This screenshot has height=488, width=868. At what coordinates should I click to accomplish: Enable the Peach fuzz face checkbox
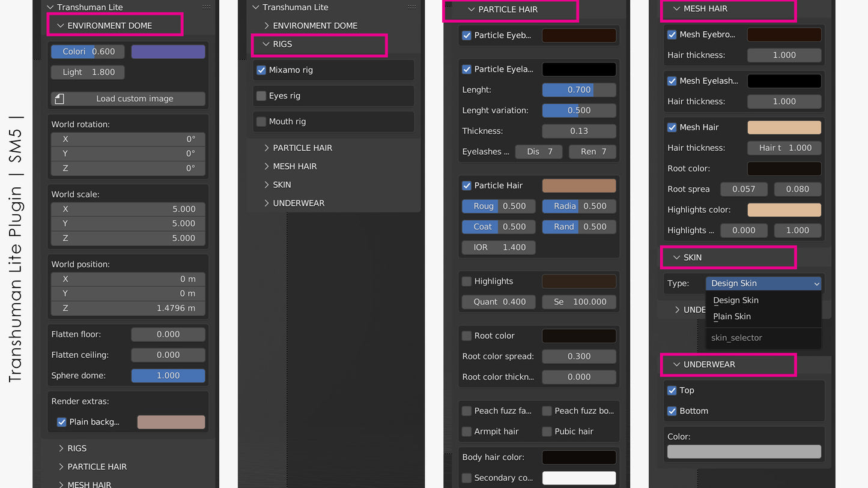tap(467, 411)
